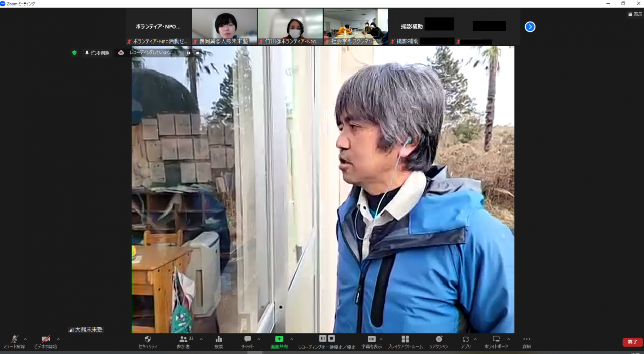
Task: Open the ホワイトボード whiteboard
Action: click(496, 339)
